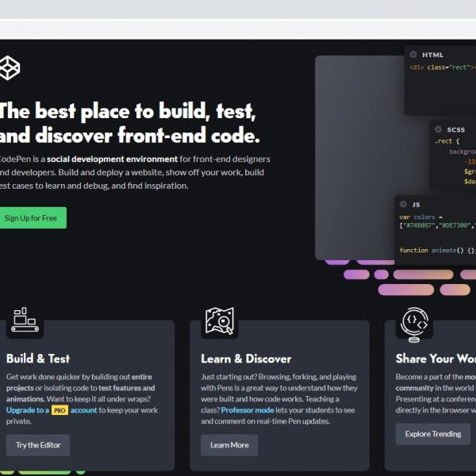The image size is (476, 476).
Task: Open the JS panel gear settings
Action: [402, 204]
